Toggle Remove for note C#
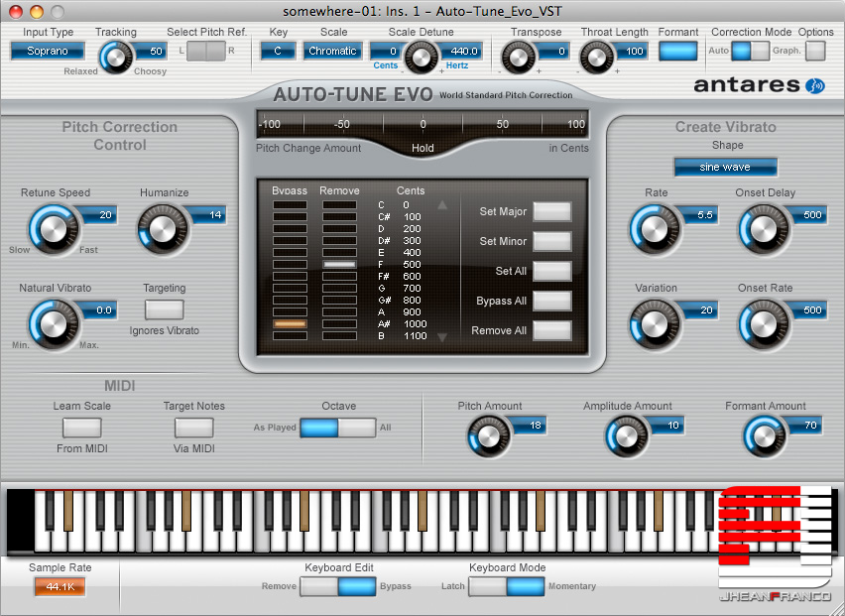The width and height of the screenshot is (845, 616). tap(339, 216)
